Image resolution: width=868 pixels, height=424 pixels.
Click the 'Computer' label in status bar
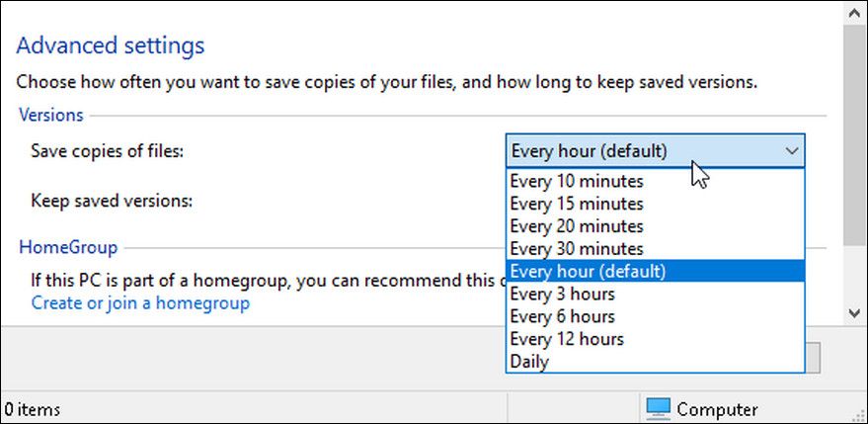(x=717, y=409)
